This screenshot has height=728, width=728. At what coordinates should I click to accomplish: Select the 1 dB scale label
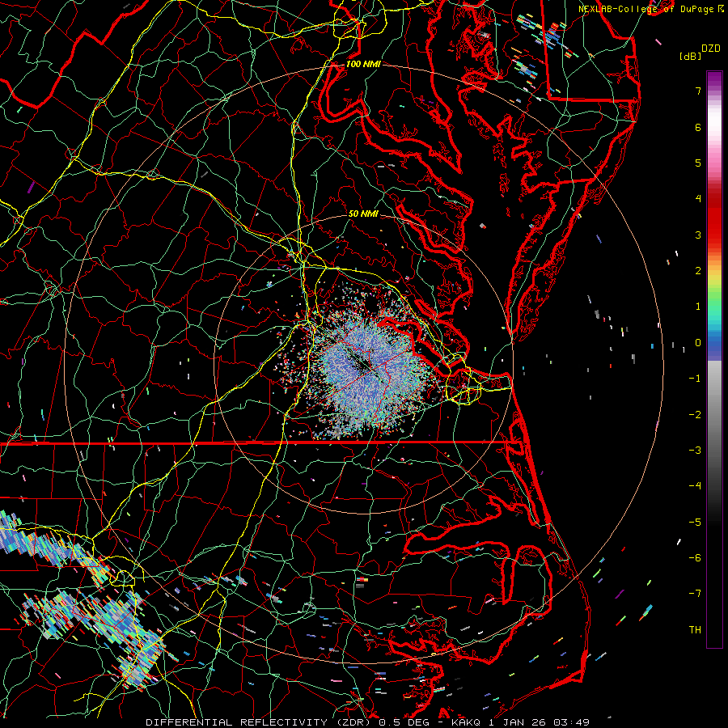click(x=698, y=307)
